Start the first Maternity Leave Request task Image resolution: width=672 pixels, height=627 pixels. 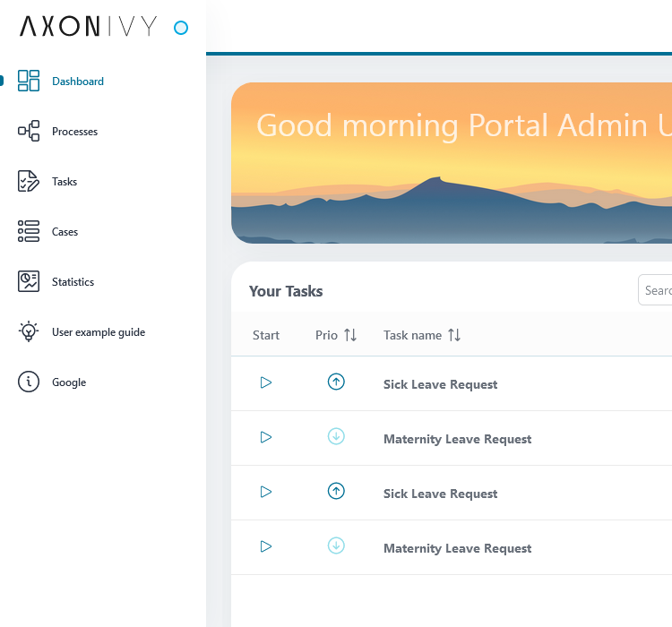(x=265, y=437)
